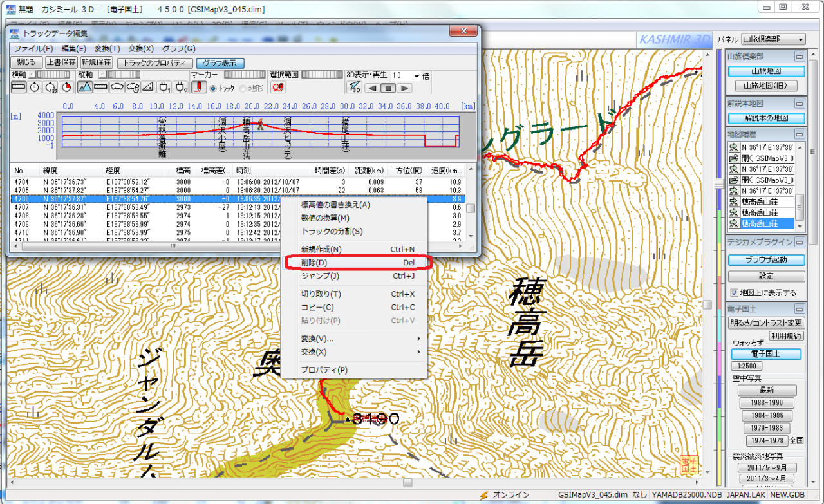
Task: Click the ブラウザ起動 button
Action: pos(766,260)
